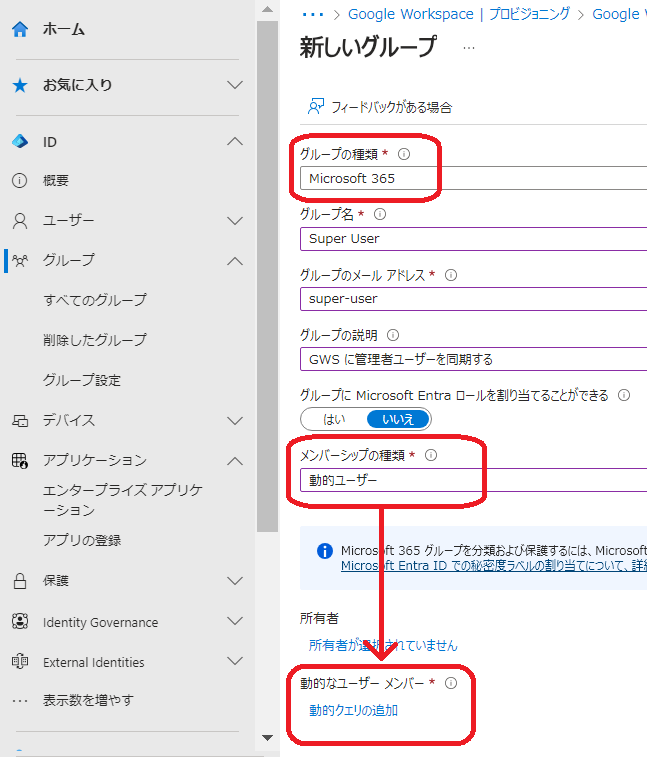
Task: Open エンタープライズ アプリケーション in sidebar
Action: point(123,500)
